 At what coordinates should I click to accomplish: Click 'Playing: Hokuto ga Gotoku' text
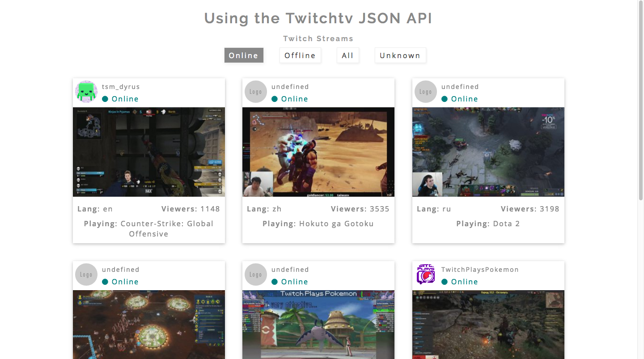318,224
